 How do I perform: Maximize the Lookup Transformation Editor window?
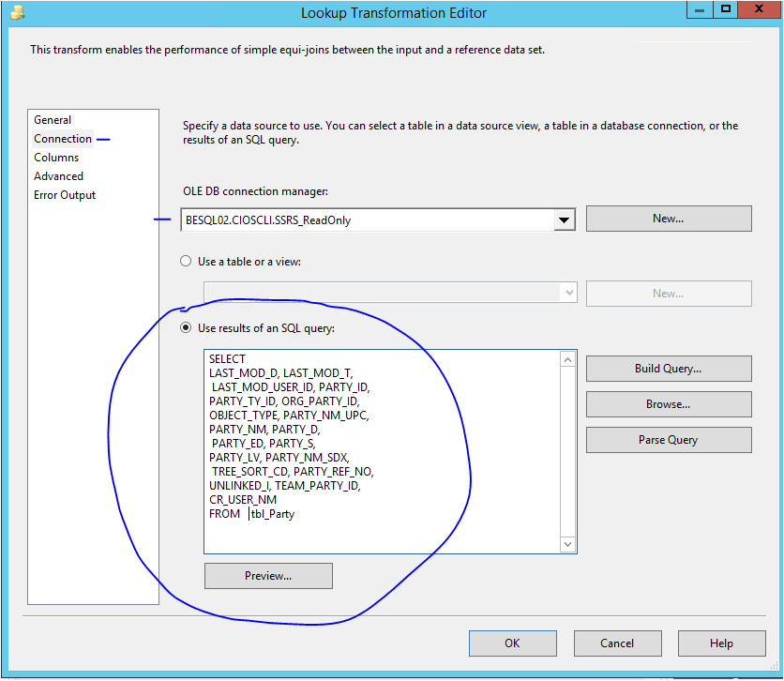point(726,9)
